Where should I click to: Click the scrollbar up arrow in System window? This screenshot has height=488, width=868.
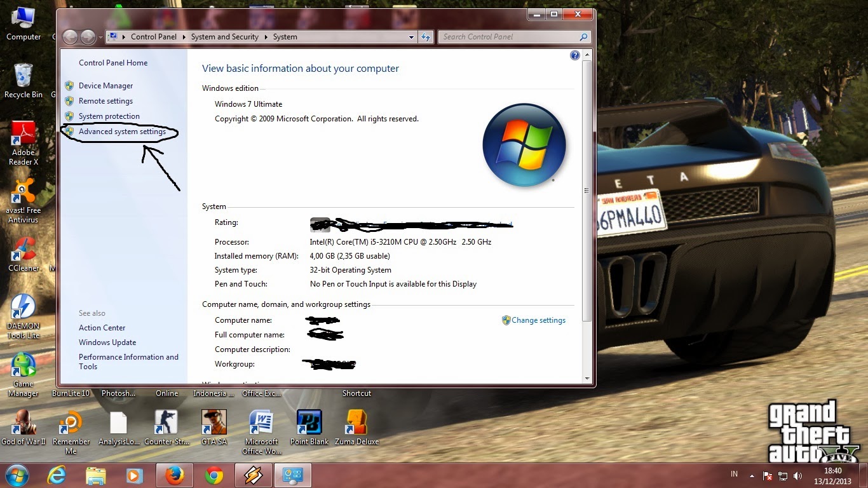point(587,56)
